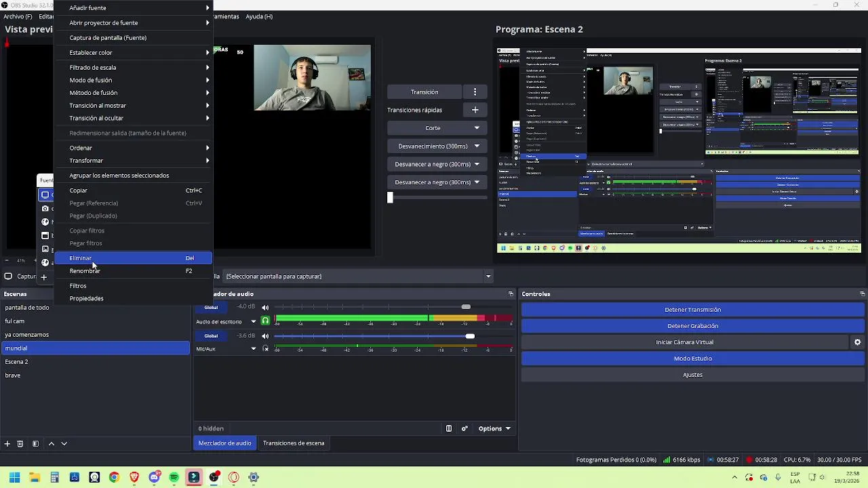This screenshot has height=488, width=868.
Task: Click the speaker icon for Audio del escritorio
Action: point(265,308)
